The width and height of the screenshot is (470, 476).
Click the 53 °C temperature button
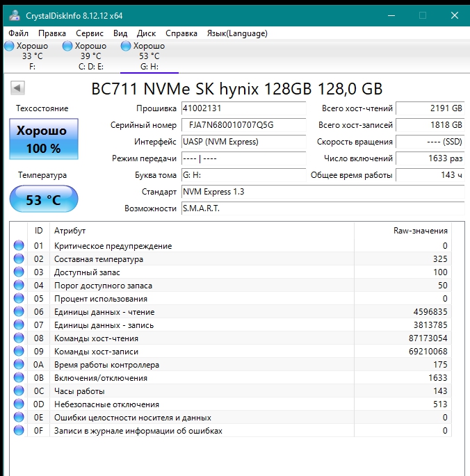point(44,199)
